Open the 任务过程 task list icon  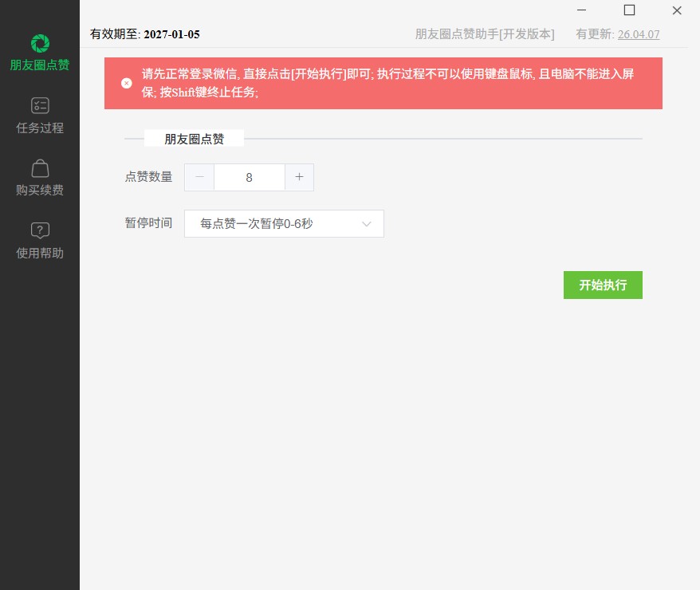40,106
